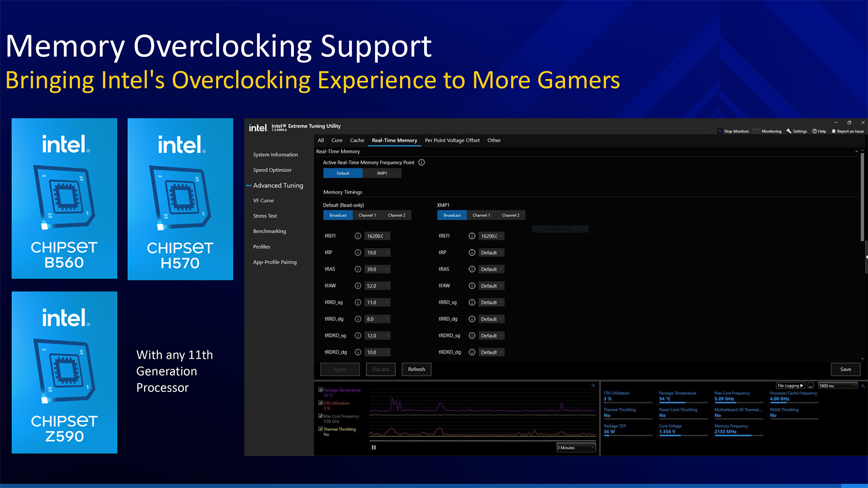This screenshot has height=488, width=868.
Task: Click info icon next to XMP1 tRAS
Action: (x=472, y=269)
